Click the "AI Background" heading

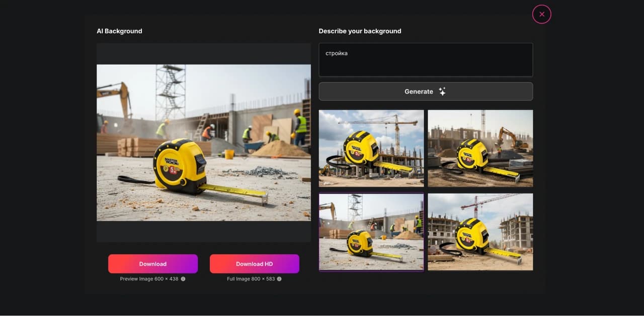click(120, 31)
